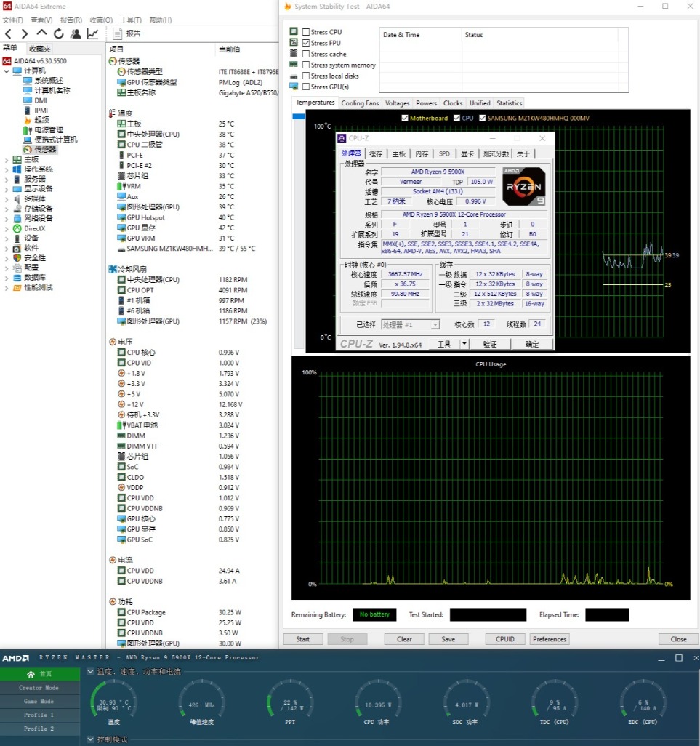The width and height of the screenshot is (700, 746).
Task: Click the 功耗 power section icon
Action: coord(113,602)
